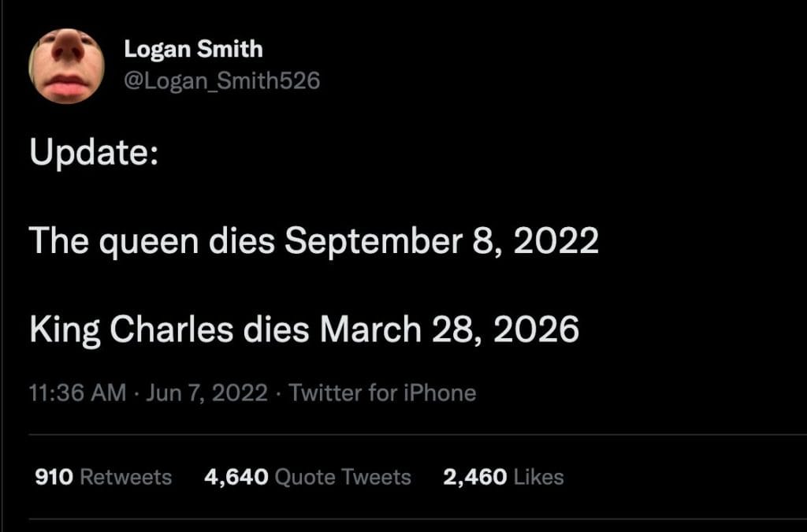Click the Jun 7, 2022 date
Image resolution: width=807 pixels, height=532 pixels.
coord(207,392)
